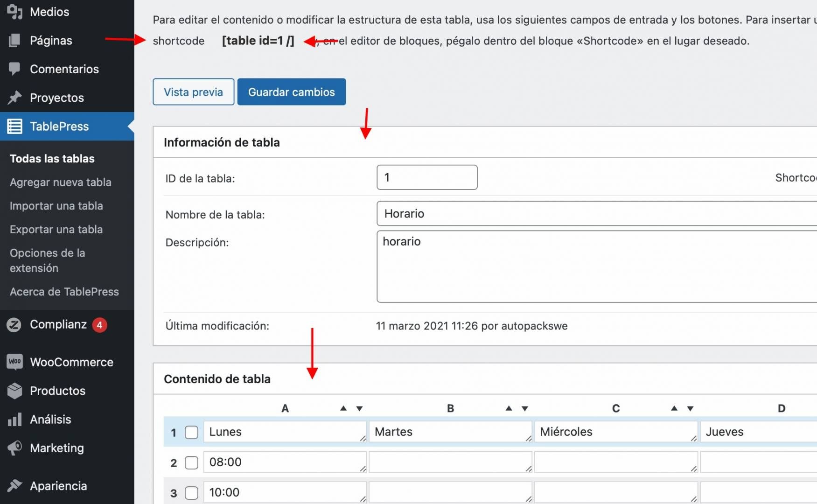Click Contenido de tabla heading

[217, 379]
